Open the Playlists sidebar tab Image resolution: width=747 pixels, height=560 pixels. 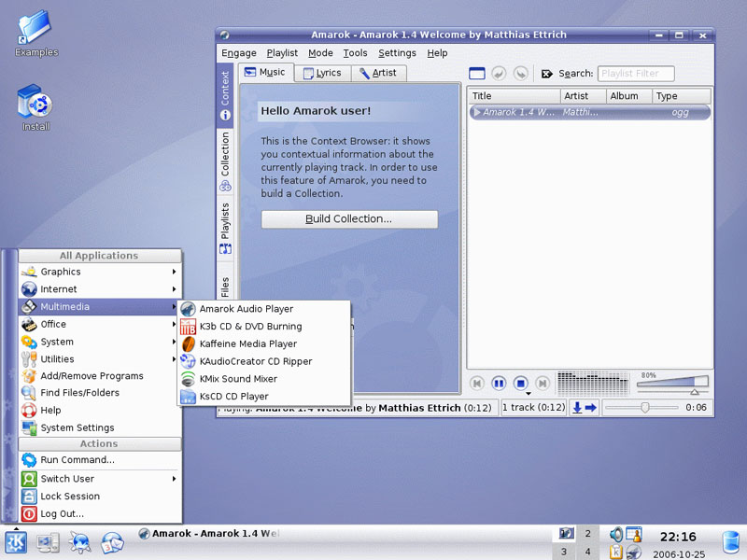pyautogui.click(x=225, y=229)
